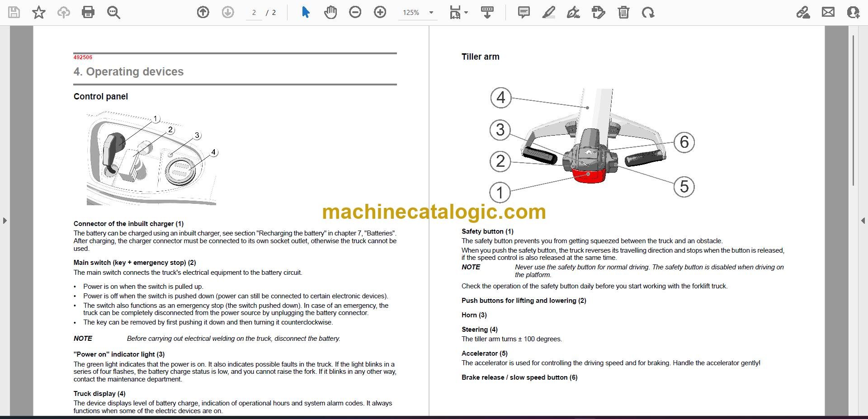Click the upload to cloud icon

pyautogui.click(x=64, y=12)
